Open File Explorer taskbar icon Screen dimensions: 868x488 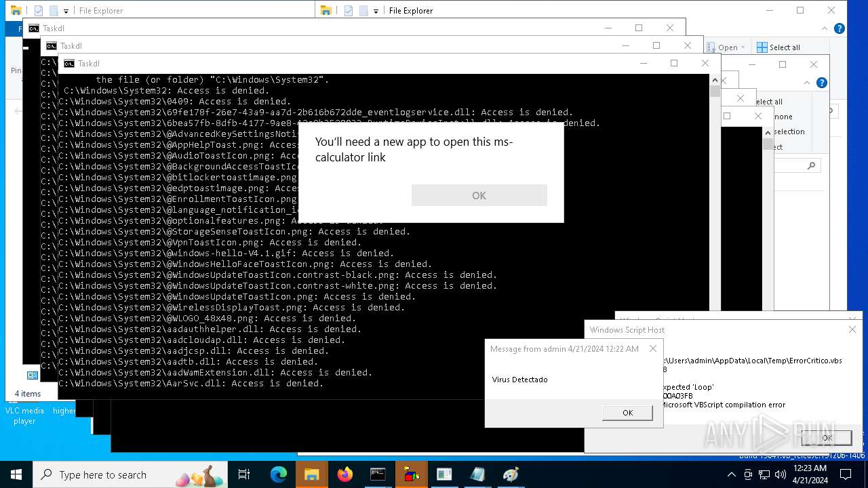[x=311, y=474]
